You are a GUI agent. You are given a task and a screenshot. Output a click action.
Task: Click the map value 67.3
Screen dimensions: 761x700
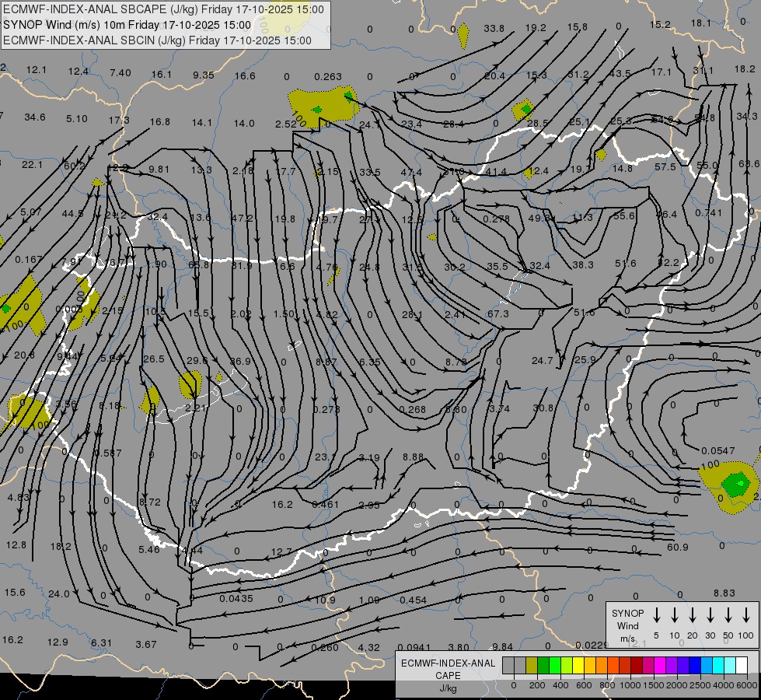(498, 313)
